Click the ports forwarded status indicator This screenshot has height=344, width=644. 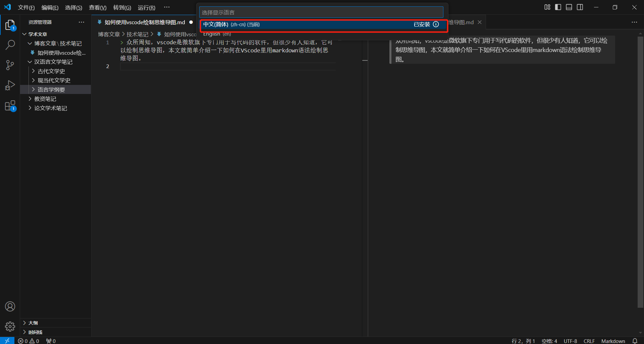(51, 341)
